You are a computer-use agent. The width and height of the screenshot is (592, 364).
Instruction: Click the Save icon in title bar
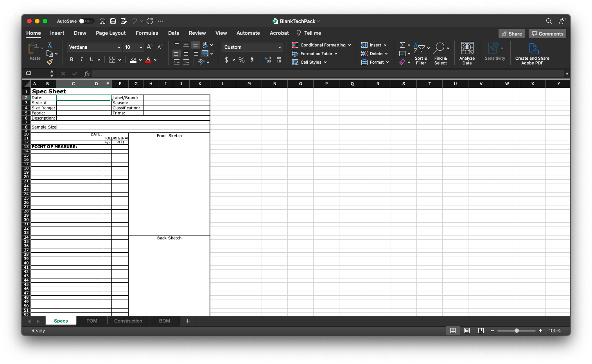pos(113,21)
